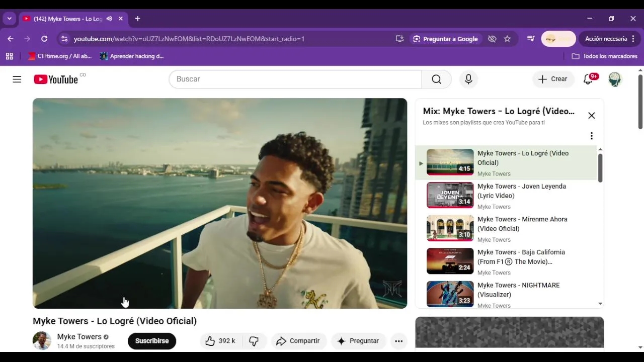This screenshot has width=644, height=362.
Task: Play Baja California (From F1 The Movie)
Action: point(506,261)
